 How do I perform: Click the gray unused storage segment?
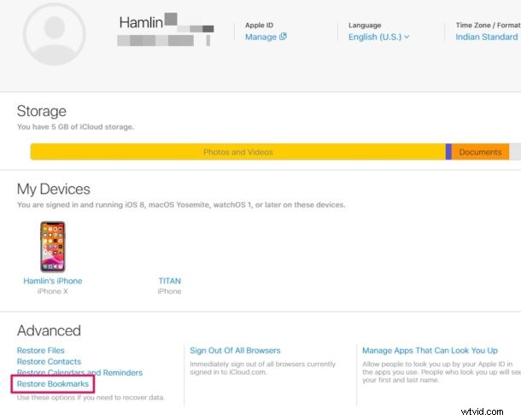coord(515,152)
